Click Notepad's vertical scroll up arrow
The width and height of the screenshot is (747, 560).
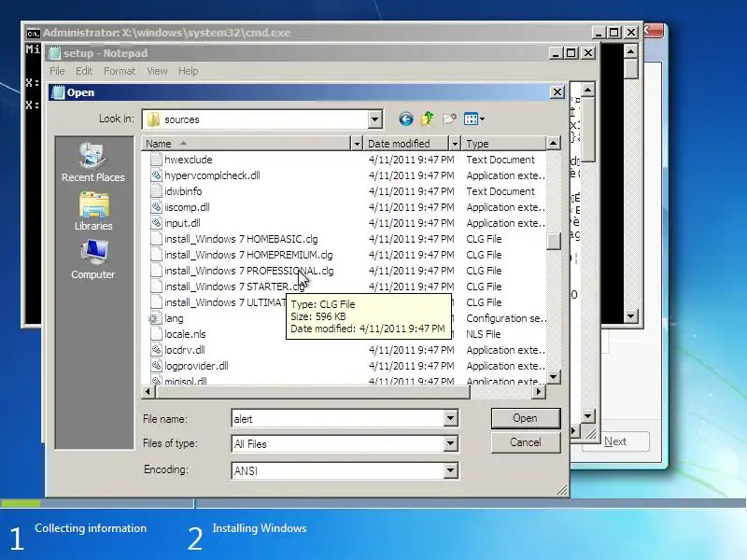(x=588, y=90)
